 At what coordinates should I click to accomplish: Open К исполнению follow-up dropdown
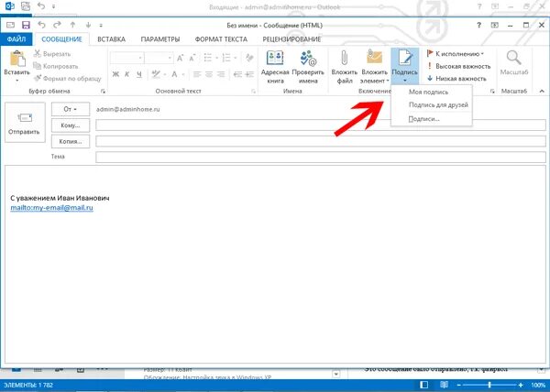coord(456,54)
